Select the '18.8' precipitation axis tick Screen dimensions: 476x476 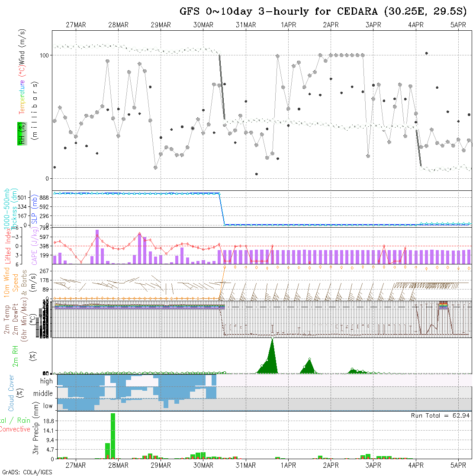click(48, 421)
